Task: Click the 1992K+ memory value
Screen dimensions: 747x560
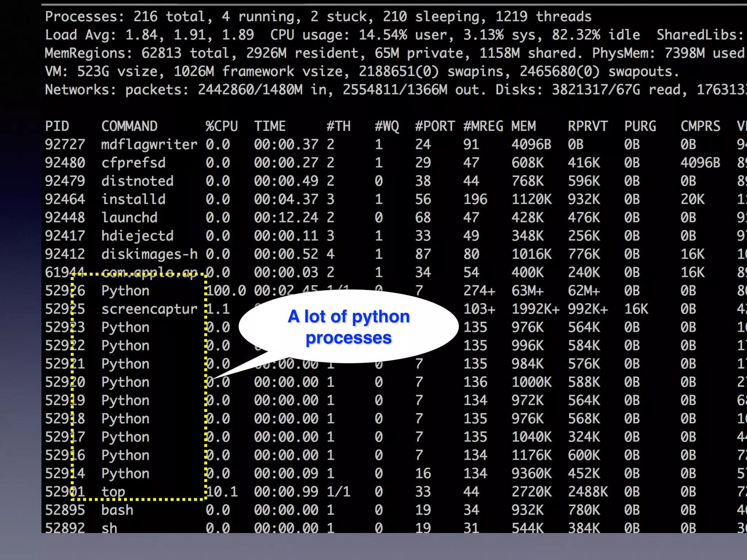Action: 536,309
